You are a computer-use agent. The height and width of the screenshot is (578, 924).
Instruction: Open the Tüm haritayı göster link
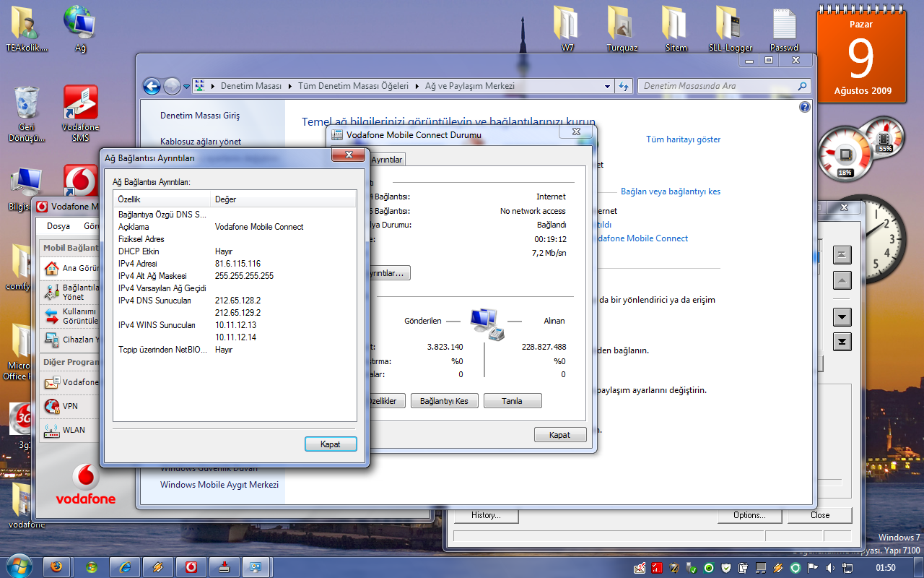click(x=683, y=139)
